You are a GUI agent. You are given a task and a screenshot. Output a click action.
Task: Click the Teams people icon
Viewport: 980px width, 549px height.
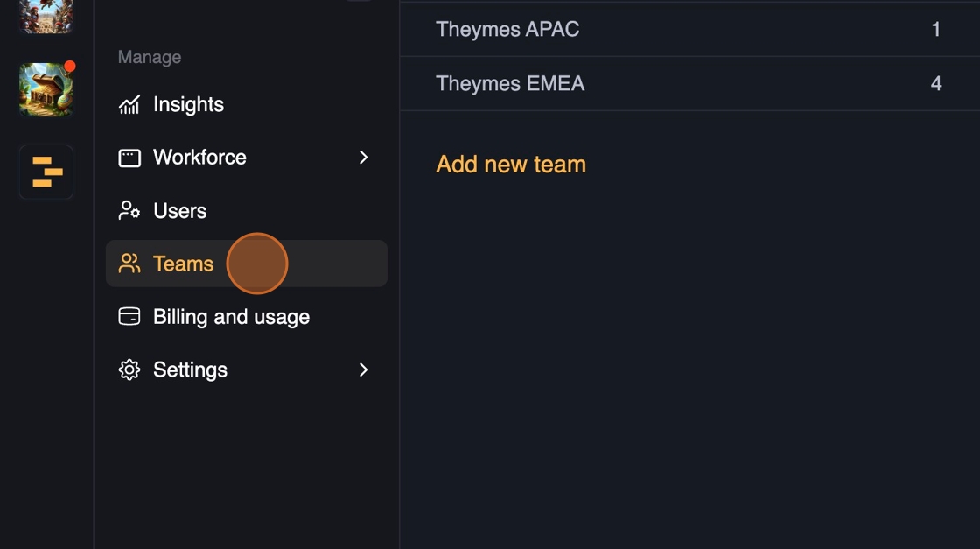pyautogui.click(x=129, y=264)
